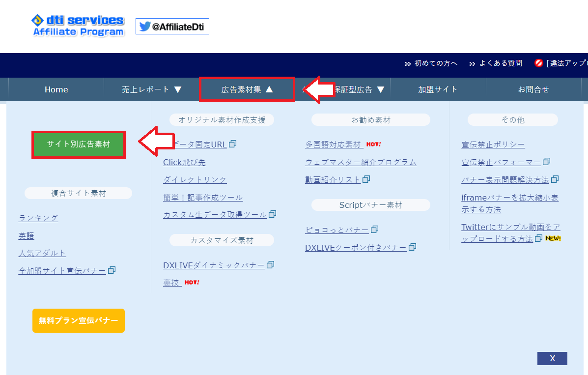Open お問合せ menu item
Screen dimensions: 588x375
pyautogui.click(x=533, y=89)
